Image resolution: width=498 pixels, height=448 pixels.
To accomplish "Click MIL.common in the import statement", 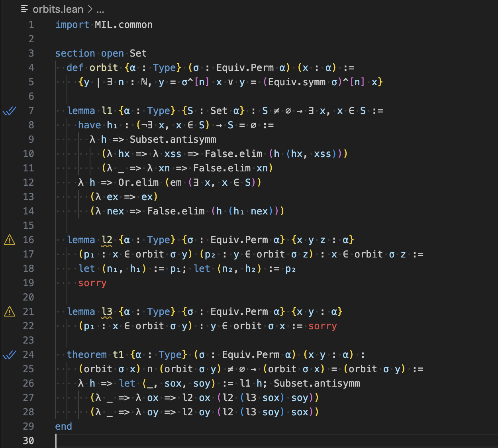I will coord(124,25).
